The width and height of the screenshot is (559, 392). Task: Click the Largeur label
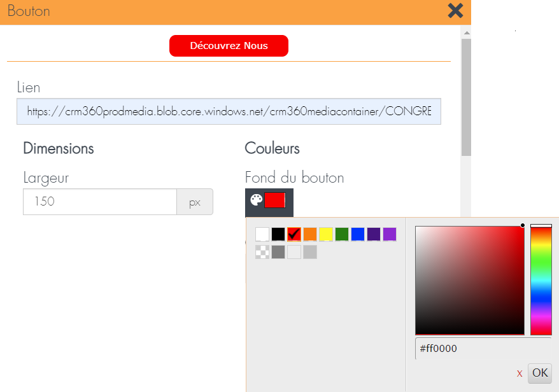tap(46, 178)
